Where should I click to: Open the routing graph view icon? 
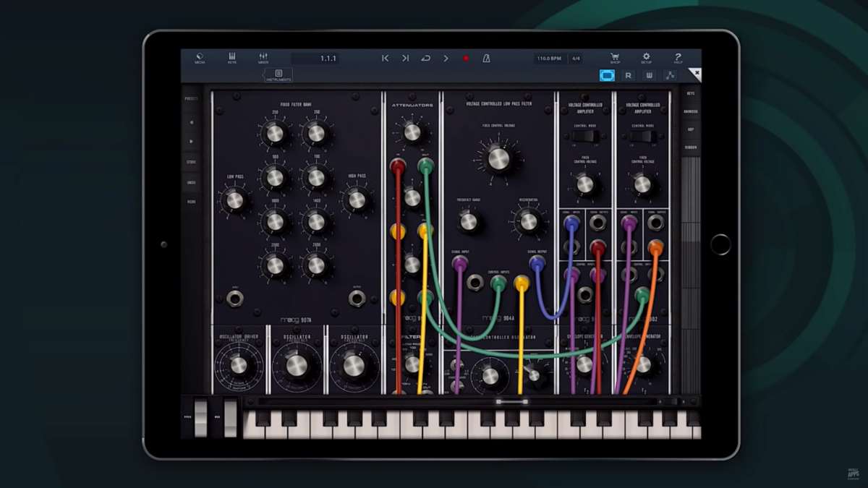click(671, 75)
